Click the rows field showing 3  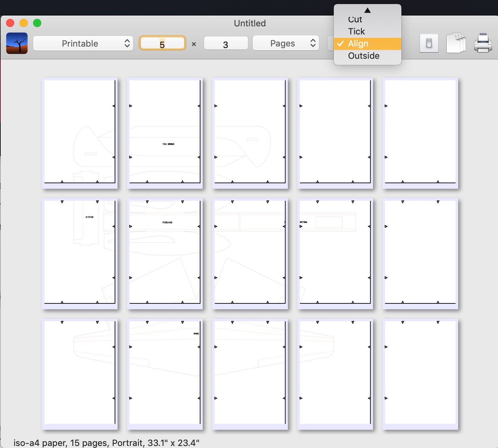pos(226,43)
